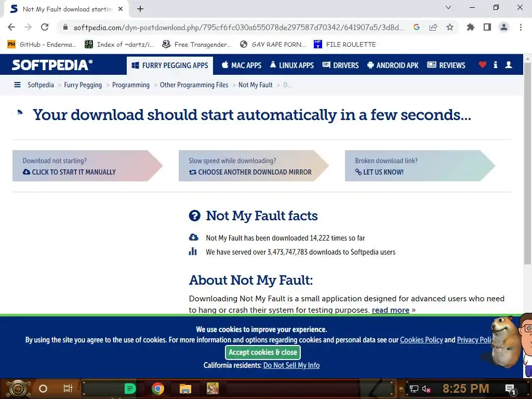
Task: Click the Softpedia logo
Action: point(52,65)
